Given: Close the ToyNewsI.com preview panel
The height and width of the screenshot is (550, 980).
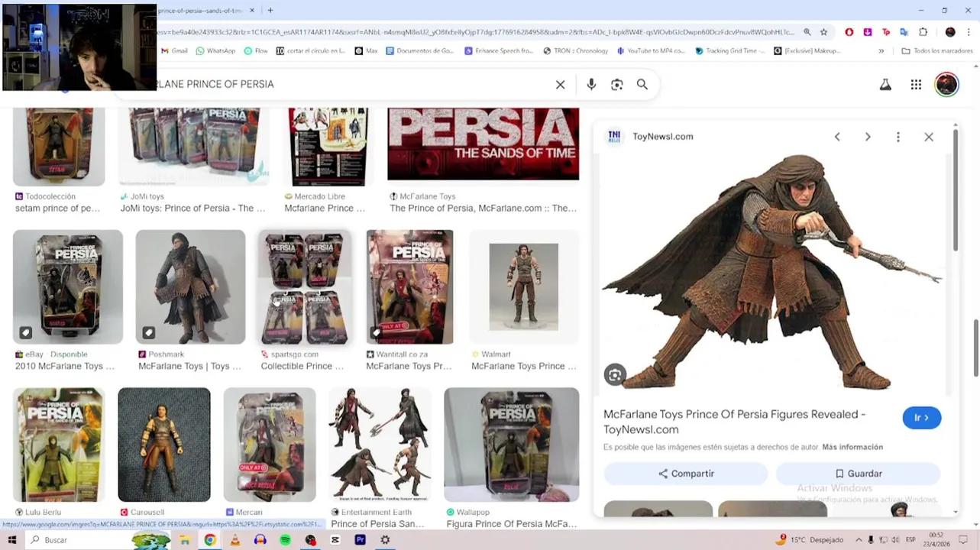Looking at the screenshot, I should (929, 137).
